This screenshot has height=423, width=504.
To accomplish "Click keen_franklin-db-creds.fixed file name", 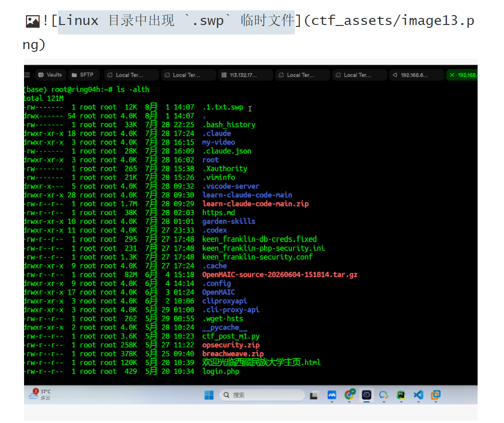I will 259,239.
